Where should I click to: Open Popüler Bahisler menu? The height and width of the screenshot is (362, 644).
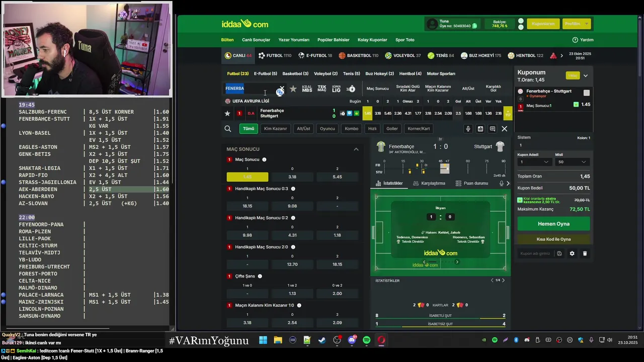click(x=334, y=40)
